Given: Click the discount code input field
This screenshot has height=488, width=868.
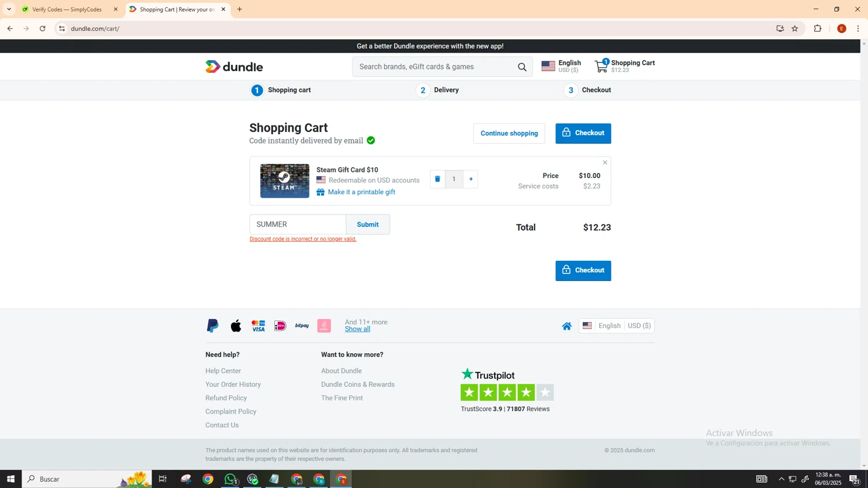Looking at the screenshot, I should pos(298,224).
